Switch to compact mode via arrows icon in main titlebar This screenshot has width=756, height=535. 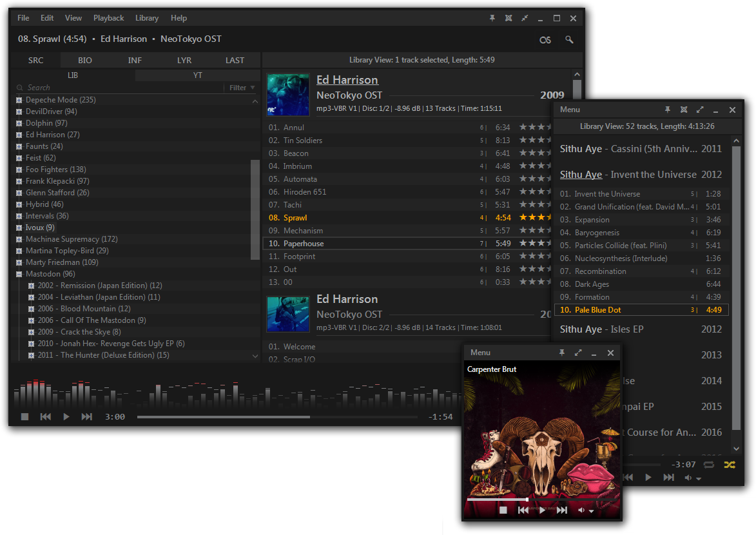click(x=525, y=18)
